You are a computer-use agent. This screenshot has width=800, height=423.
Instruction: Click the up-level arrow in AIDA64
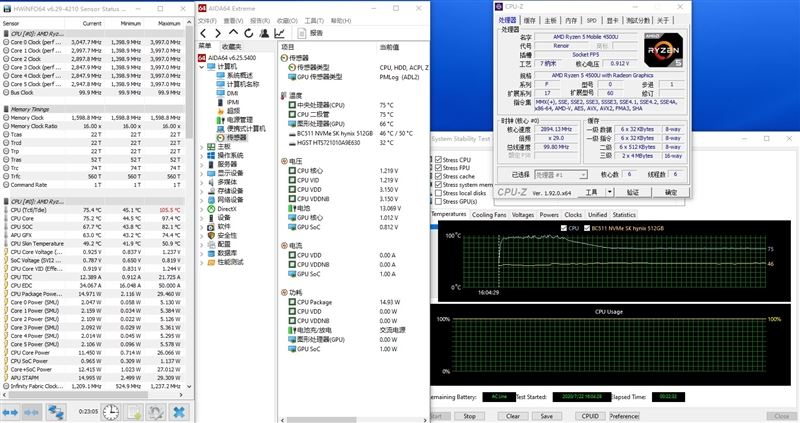coord(233,33)
